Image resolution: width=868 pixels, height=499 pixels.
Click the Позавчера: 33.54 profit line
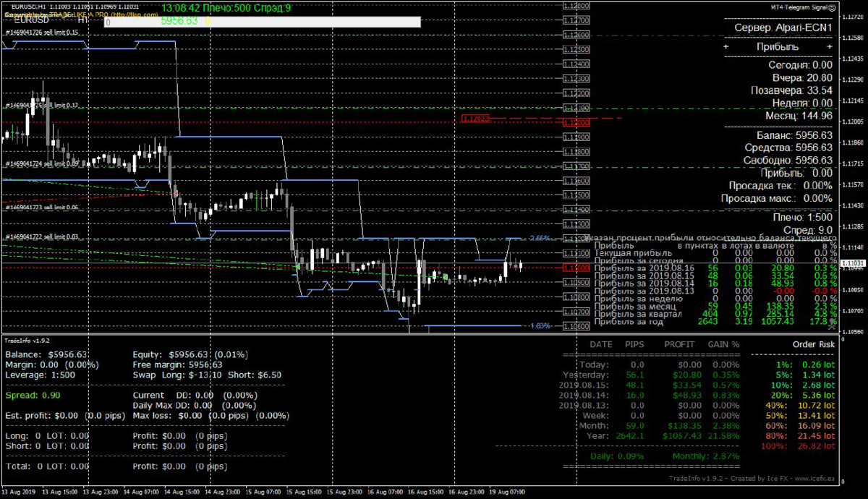click(x=791, y=90)
